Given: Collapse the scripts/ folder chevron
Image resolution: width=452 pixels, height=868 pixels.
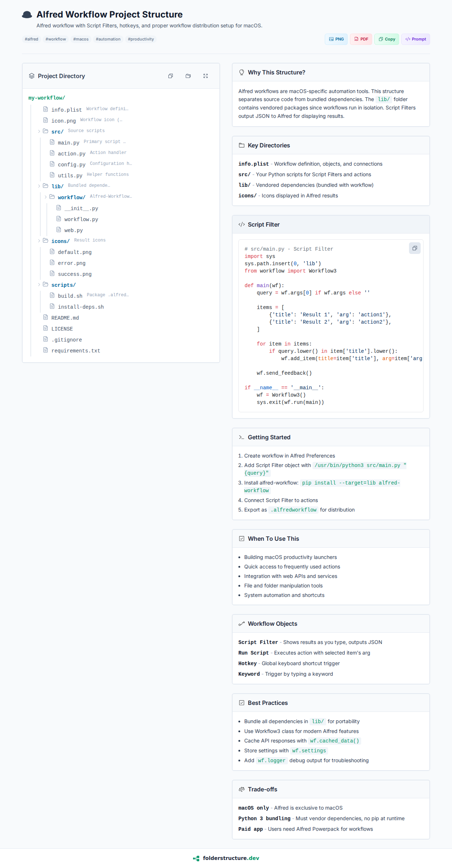Looking at the screenshot, I should (x=39, y=285).
